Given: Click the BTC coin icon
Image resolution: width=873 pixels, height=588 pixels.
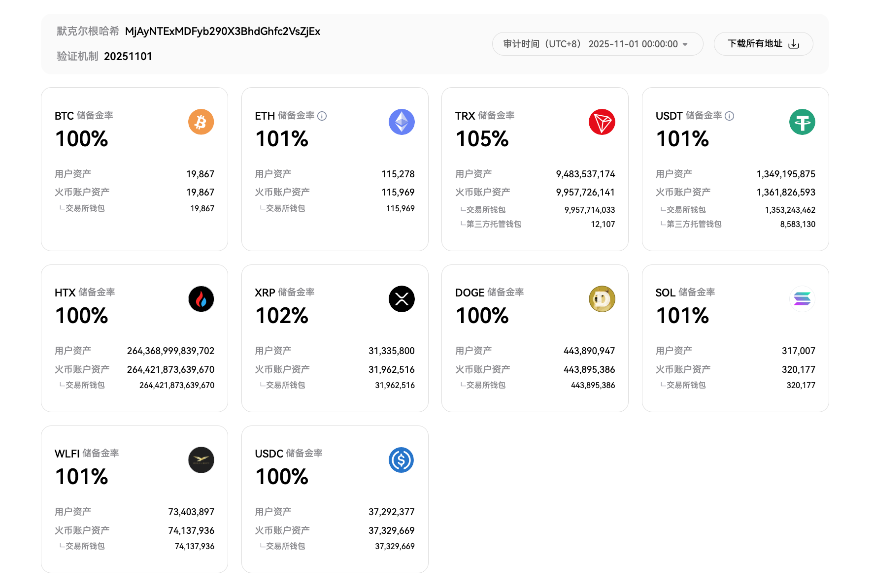Looking at the screenshot, I should [201, 122].
